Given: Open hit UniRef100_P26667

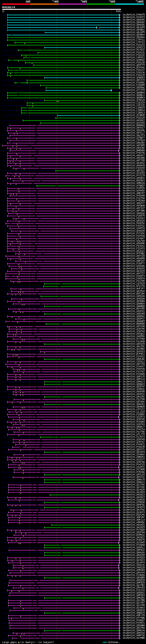Looking at the screenshot, I should coord(133,620).
